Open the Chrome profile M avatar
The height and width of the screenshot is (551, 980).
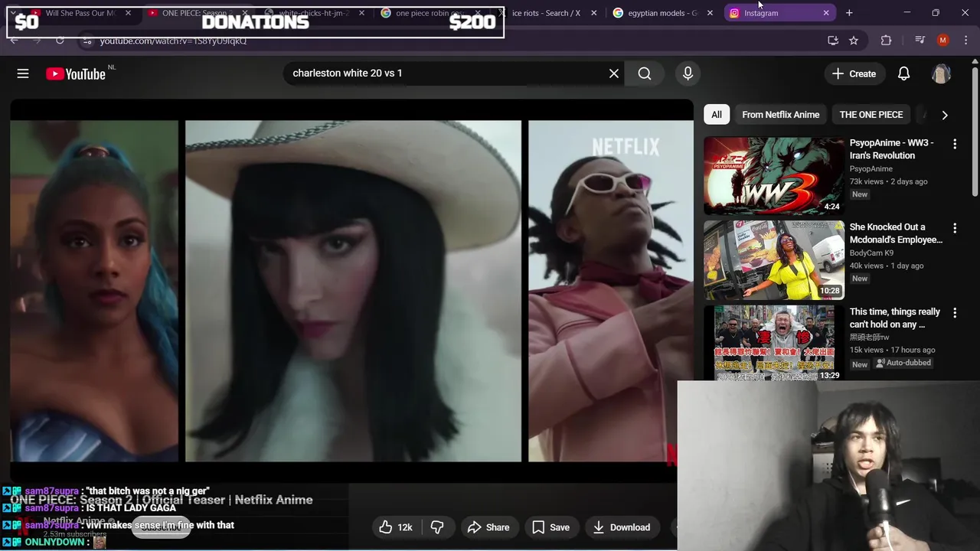point(943,41)
